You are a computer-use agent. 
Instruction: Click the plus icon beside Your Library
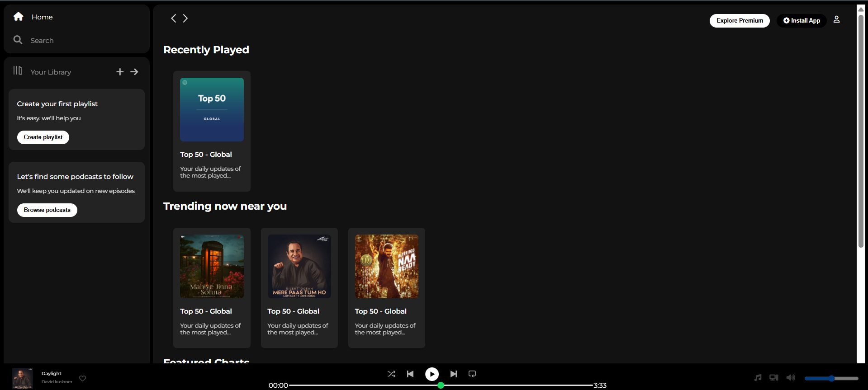click(120, 72)
